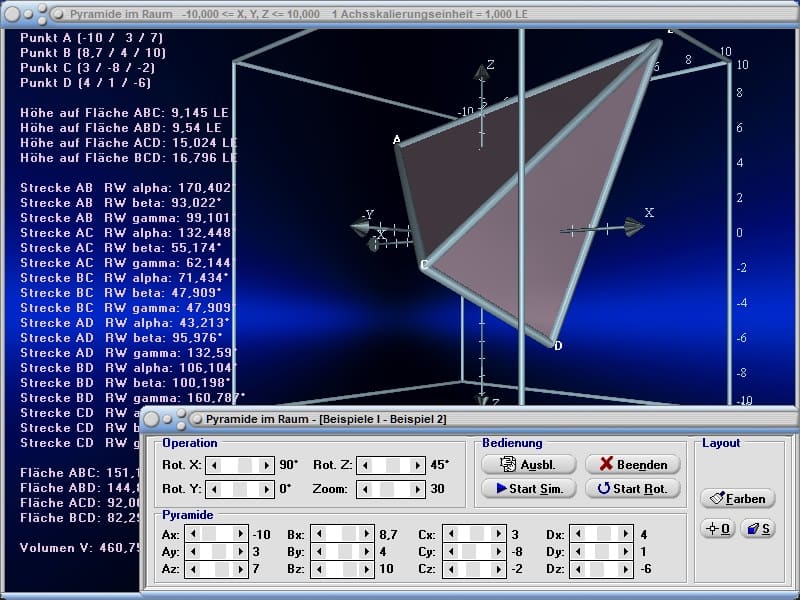The height and width of the screenshot is (600, 800).
Task: Decrease Bx value with left arrow
Action: (318, 534)
